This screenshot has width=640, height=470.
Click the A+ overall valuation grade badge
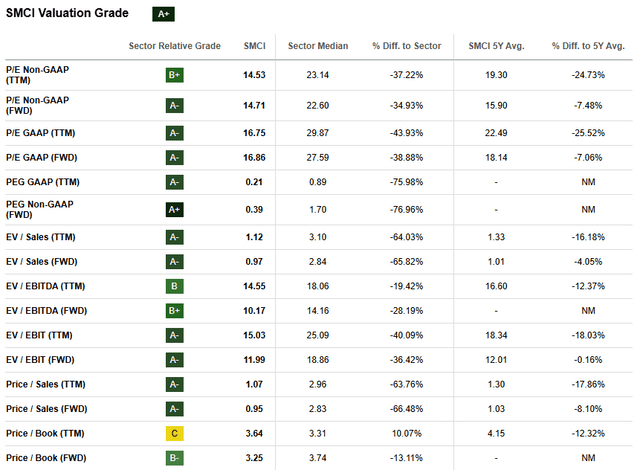(163, 14)
